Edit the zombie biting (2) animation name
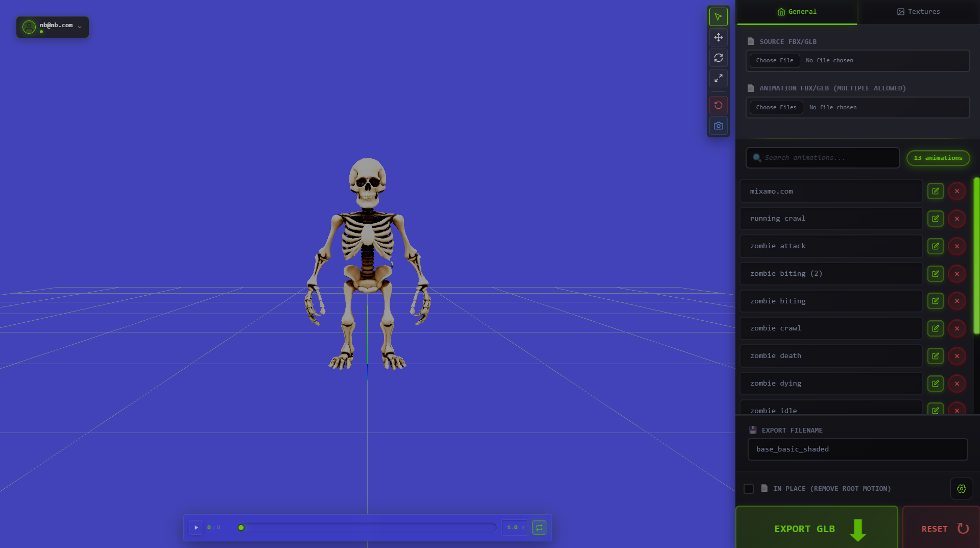 [935, 274]
